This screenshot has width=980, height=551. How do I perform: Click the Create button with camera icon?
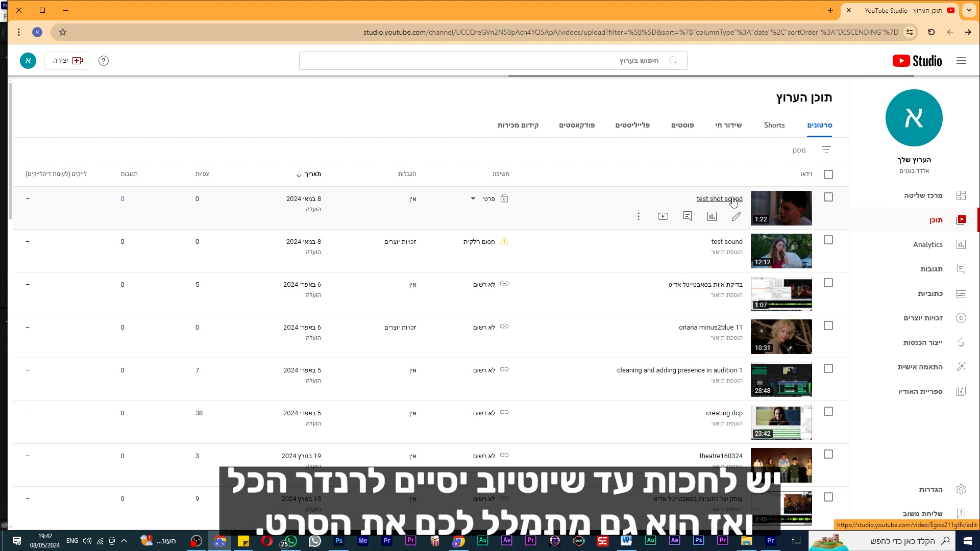click(x=67, y=61)
